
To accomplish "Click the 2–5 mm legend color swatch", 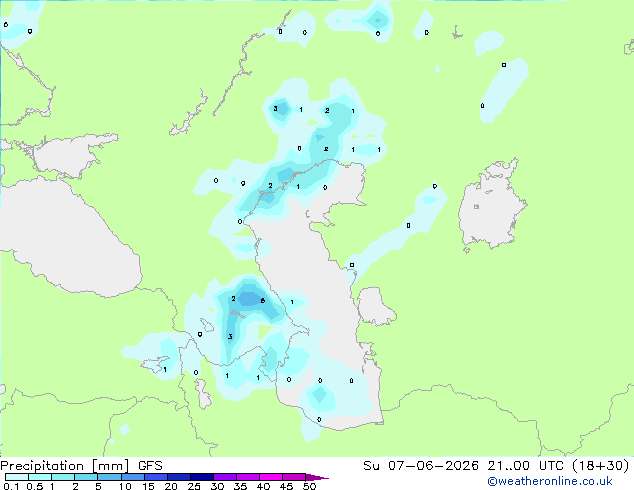I will tap(86, 477).
